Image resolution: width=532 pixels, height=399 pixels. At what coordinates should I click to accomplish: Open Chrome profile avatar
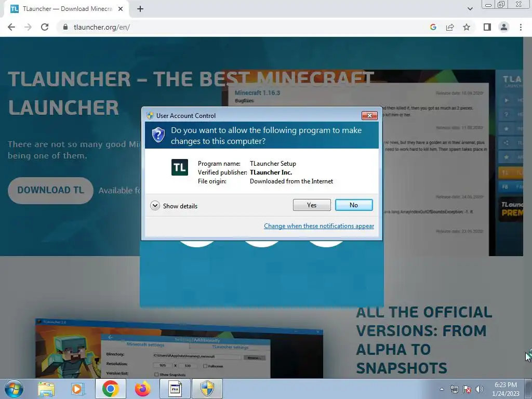point(504,27)
